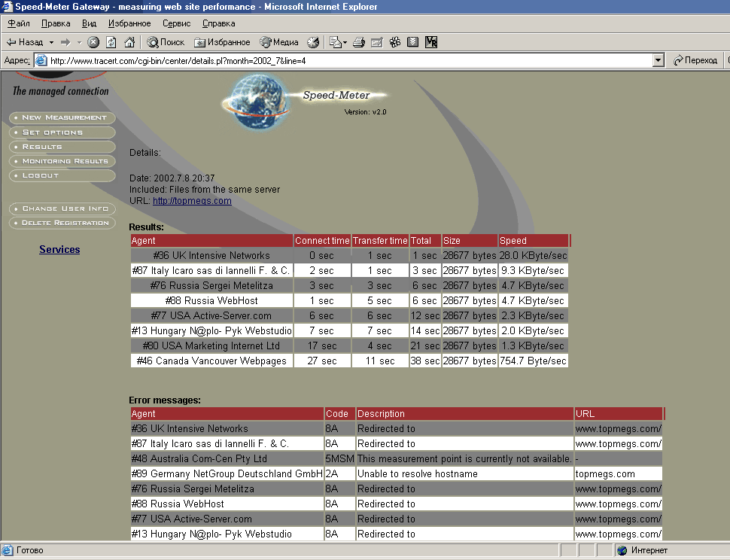
Task: Click the Transfer time column header
Action: pyautogui.click(x=380, y=241)
